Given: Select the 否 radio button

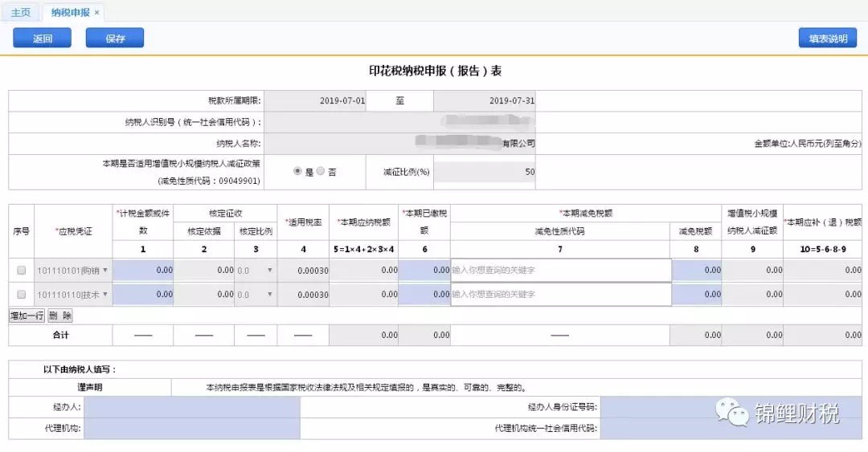Looking at the screenshot, I should (x=321, y=172).
